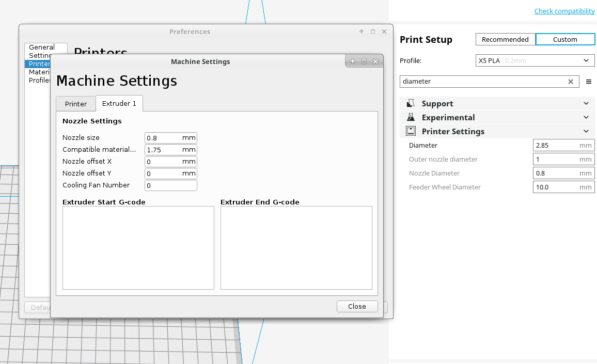The height and width of the screenshot is (364, 597).
Task: Click the Defaults button in Preferences
Action: pyautogui.click(x=38, y=307)
